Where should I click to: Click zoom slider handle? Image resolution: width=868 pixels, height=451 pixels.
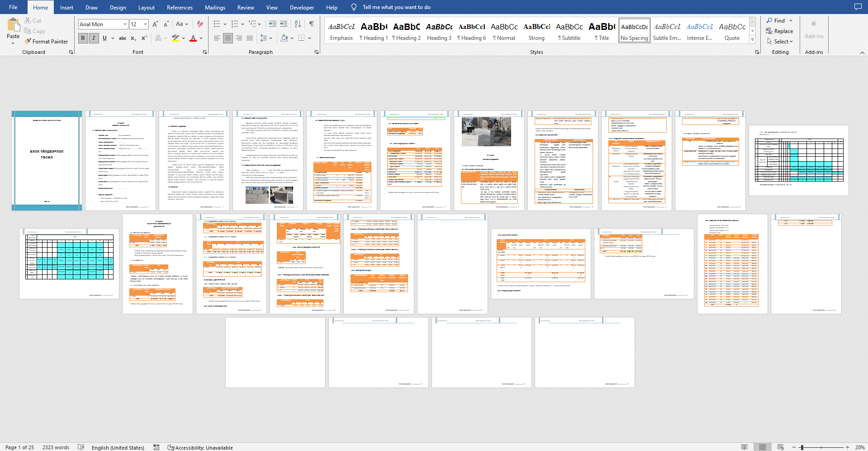pyautogui.click(x=802, y=447)
